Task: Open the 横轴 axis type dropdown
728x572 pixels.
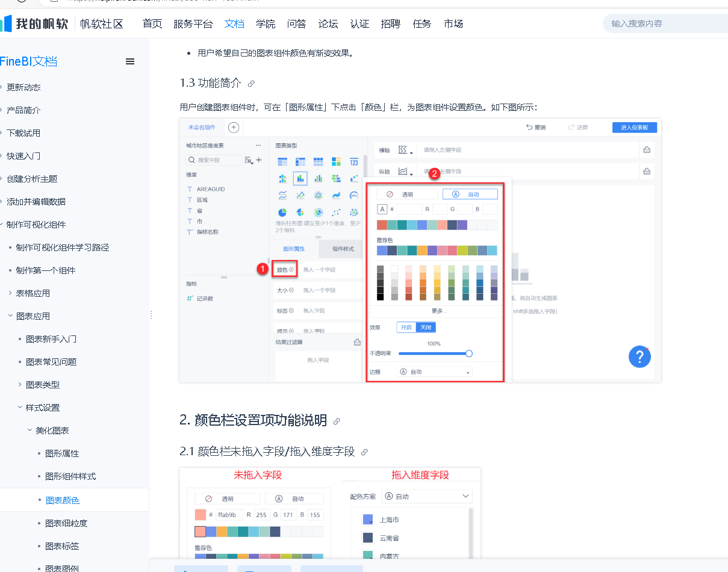Action: (x=406, y=150)
